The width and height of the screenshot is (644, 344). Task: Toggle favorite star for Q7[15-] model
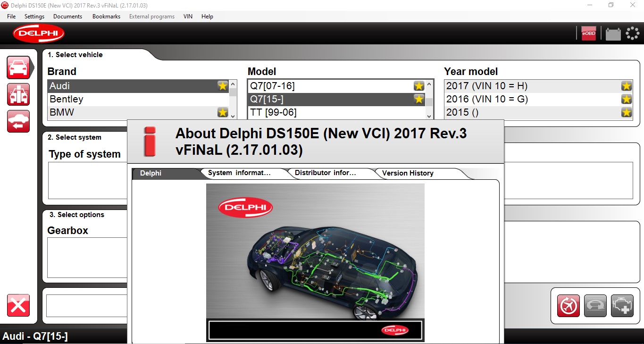coord(419,99)
